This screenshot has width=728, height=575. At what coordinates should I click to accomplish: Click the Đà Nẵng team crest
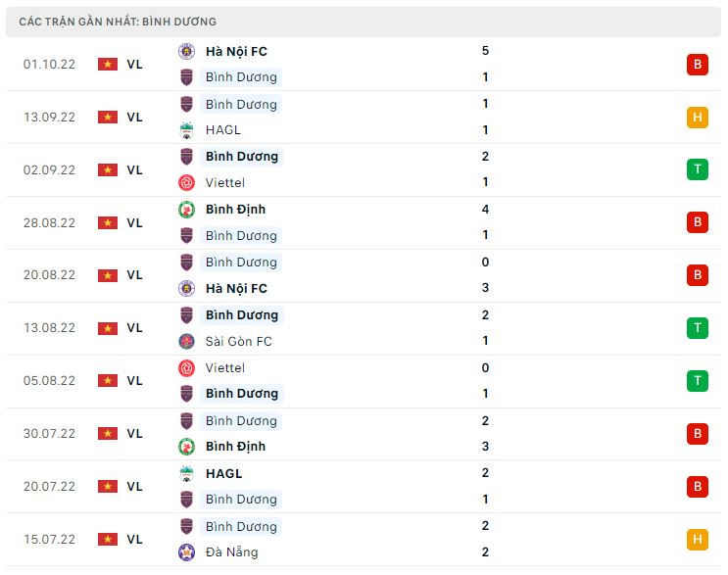pyautogui.click(x=186, y=551)
